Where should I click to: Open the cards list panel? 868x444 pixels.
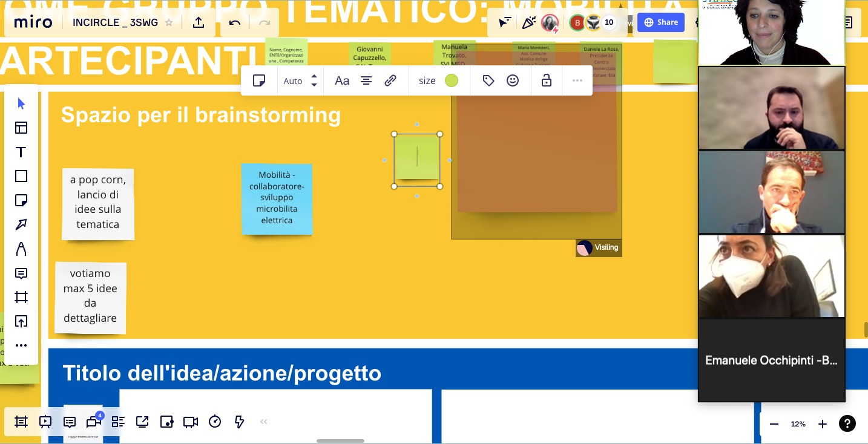(118, 422)
